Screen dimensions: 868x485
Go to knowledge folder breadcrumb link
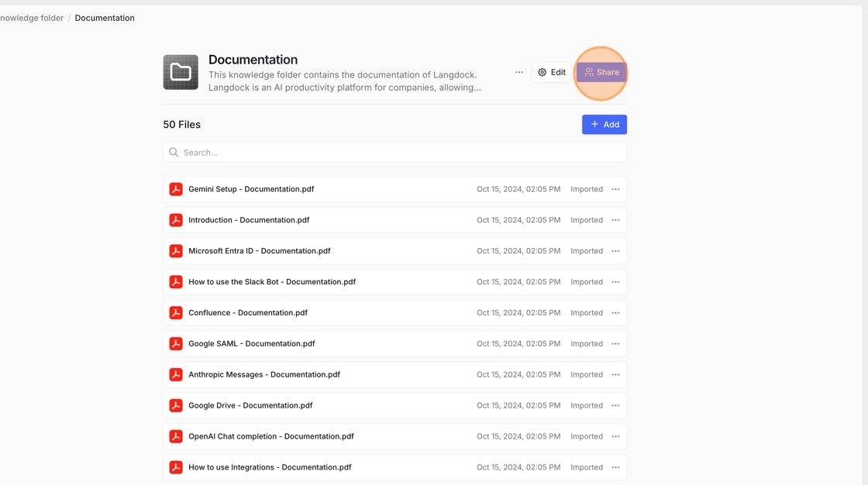pyautogui.click(x=31, y=18)
